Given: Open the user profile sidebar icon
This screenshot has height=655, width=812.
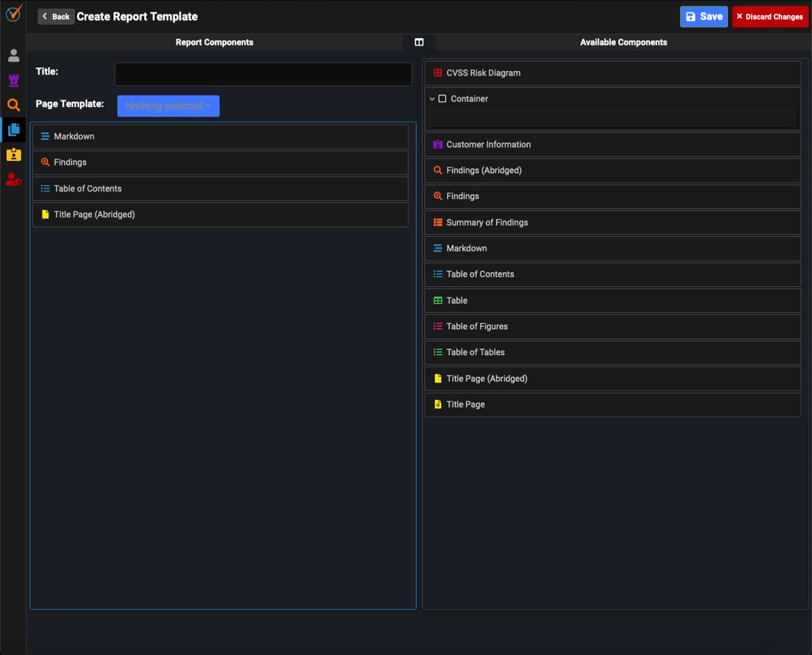Looking at the screenshot, I should coord(14,55).
